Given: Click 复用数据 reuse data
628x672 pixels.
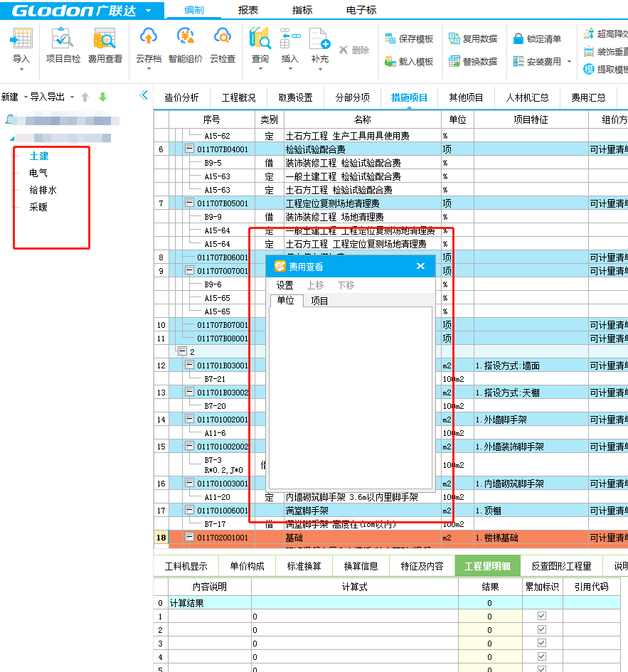Looking at the screenshot, I should coord(473,39).
